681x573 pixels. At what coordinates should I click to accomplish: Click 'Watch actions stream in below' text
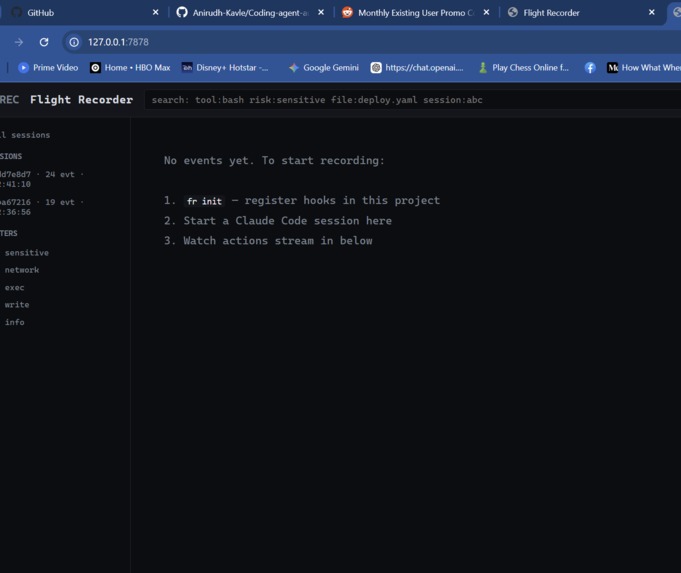[x=278, y=241]
